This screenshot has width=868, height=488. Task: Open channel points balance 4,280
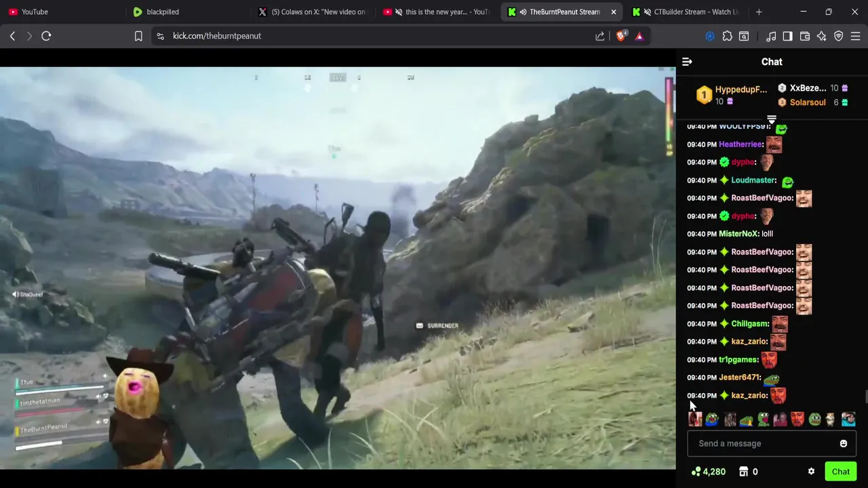[x=709, y=472]
